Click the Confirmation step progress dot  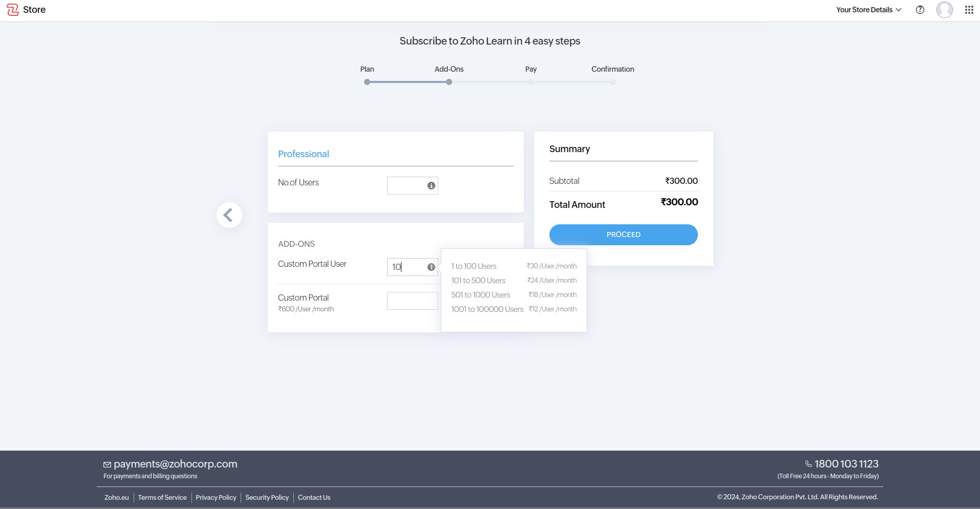tap(613, 82)
